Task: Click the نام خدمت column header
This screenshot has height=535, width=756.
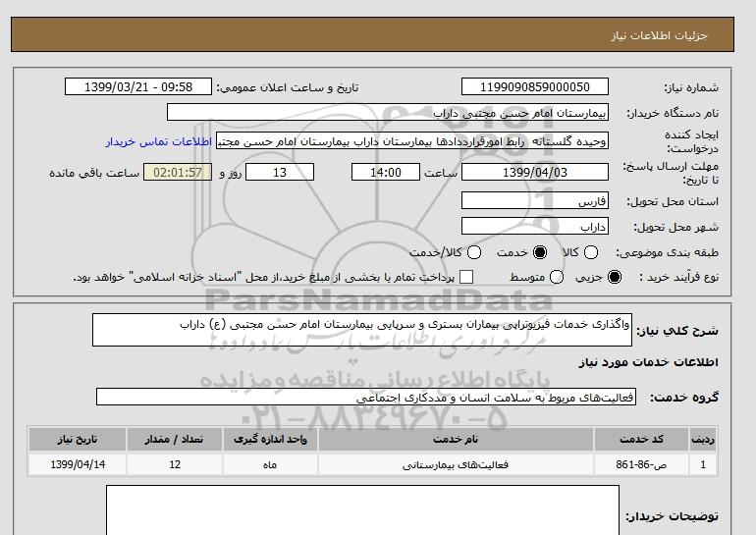Action: 456,439
